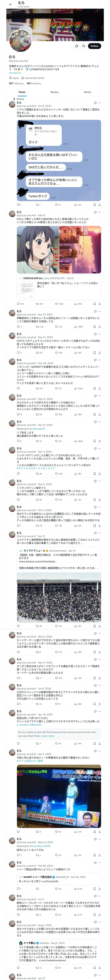
Task: Expand options menu on Dec 20, 2024 post
Action: 100,360
